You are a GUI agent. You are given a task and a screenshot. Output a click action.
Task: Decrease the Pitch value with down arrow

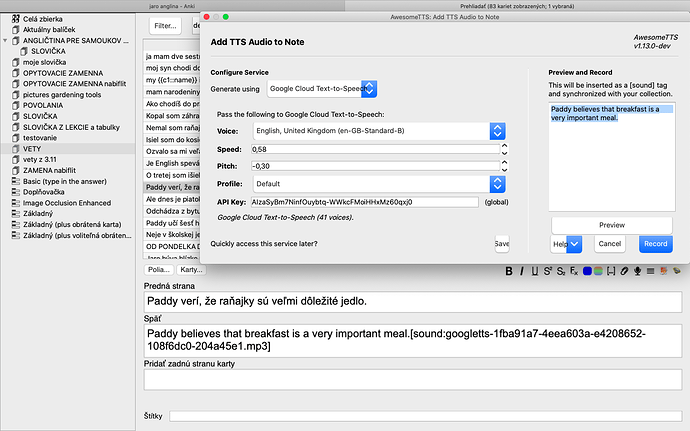point(504,169)
